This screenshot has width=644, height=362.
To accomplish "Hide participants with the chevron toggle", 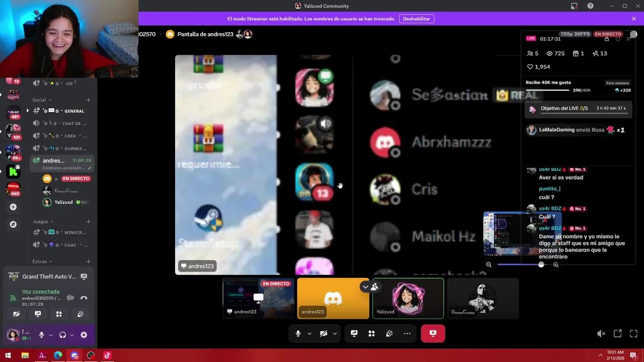I will pyautogui.click(x=366, y=287).
